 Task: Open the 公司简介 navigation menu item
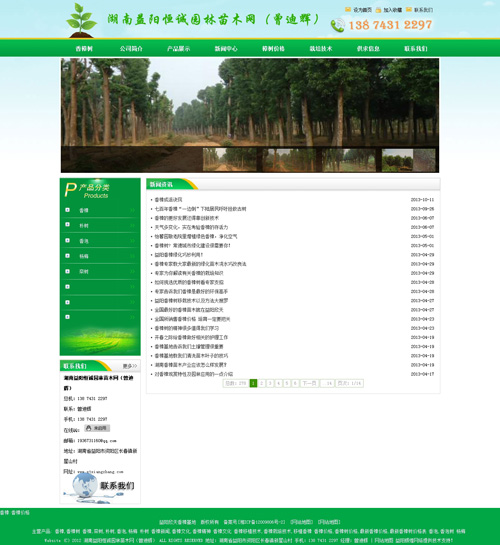131,49
